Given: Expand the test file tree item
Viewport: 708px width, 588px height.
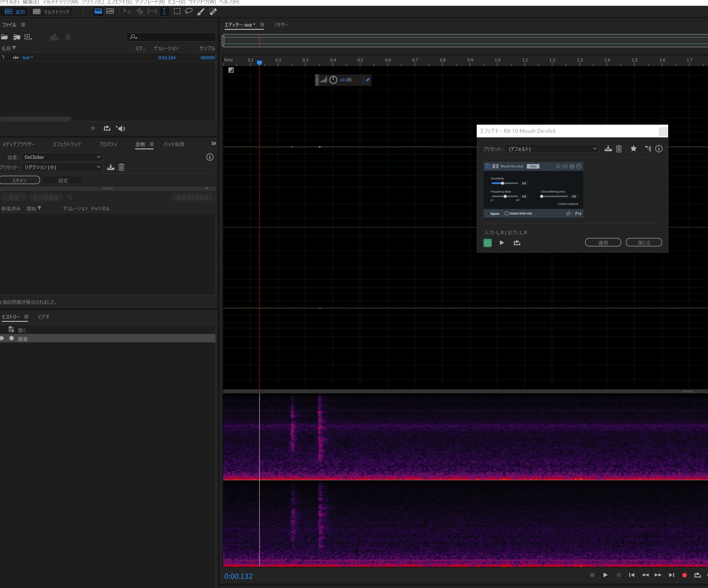Looking at the screenshot, I should pyautogui.click(x=3, y=57).
